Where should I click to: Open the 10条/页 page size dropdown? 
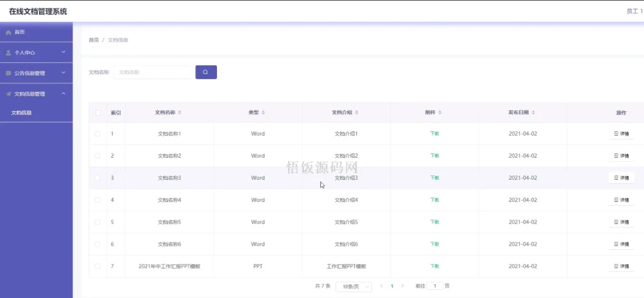[x=353, y=287]
